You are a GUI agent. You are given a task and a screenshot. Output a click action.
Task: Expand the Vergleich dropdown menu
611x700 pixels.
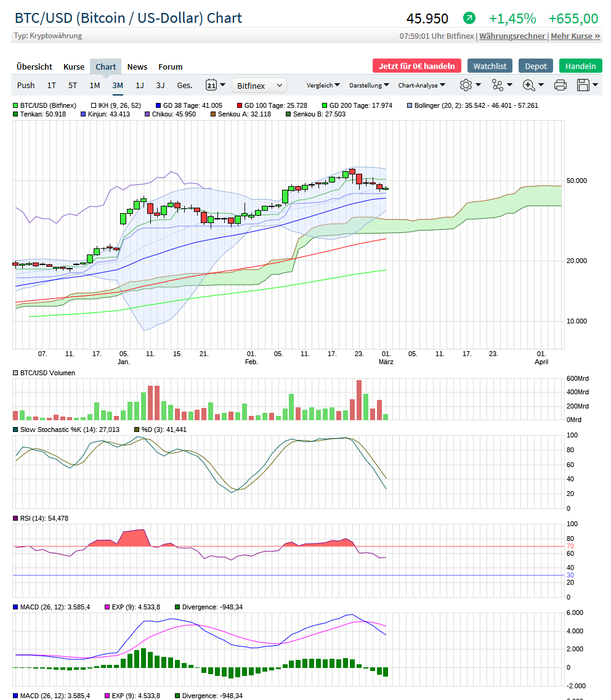[x=323, y=86]
